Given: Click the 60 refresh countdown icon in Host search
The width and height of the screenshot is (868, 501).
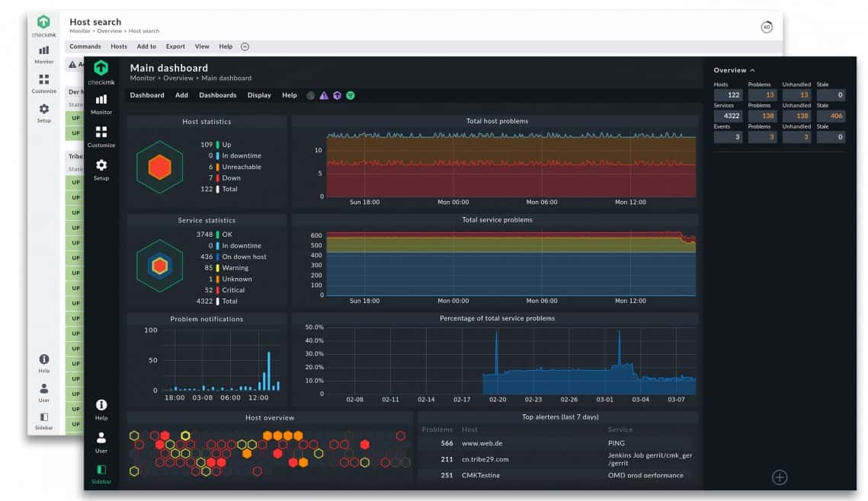Looking at the screenshot, I should [766, 27].
